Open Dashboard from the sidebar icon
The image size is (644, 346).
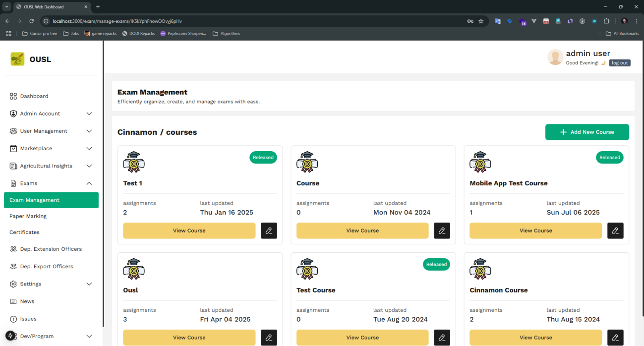13,96
